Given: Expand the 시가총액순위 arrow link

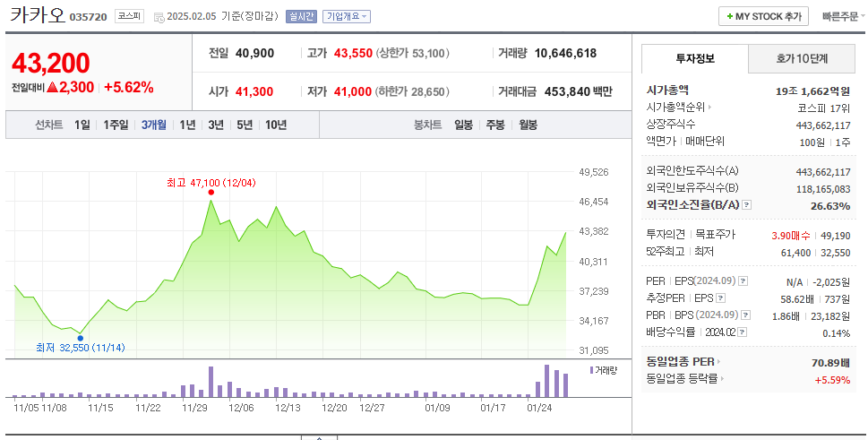Looking at the screenshot, I should coord(709,108).
